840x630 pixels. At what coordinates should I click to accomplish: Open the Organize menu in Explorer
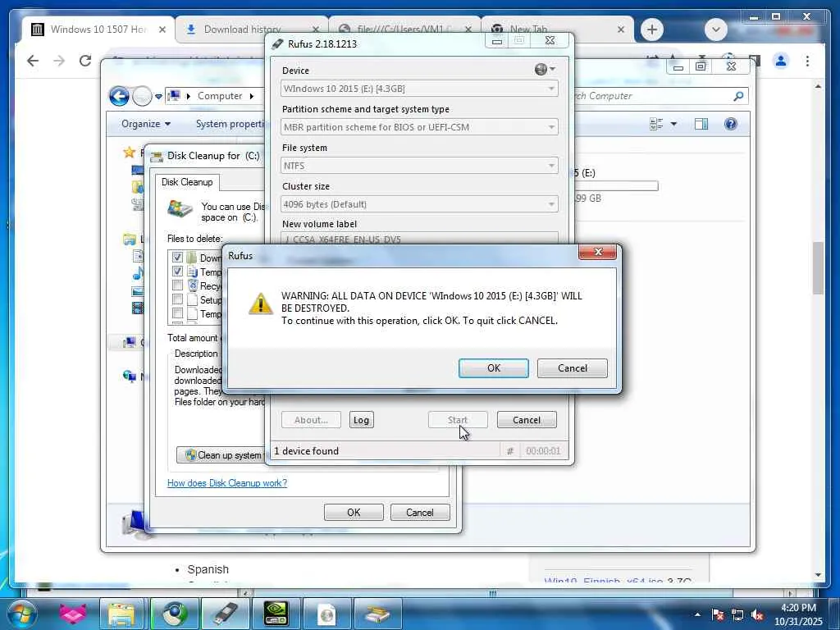146,124
